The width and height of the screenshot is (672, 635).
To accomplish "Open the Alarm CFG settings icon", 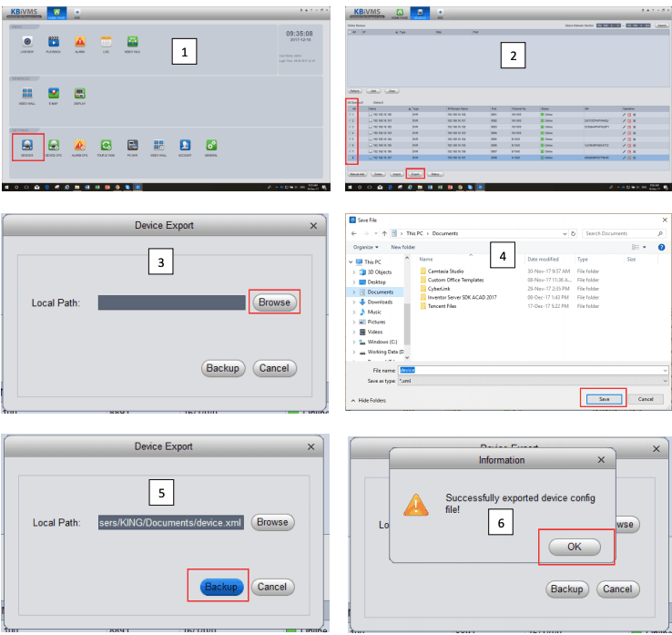I will coord(80,146).
